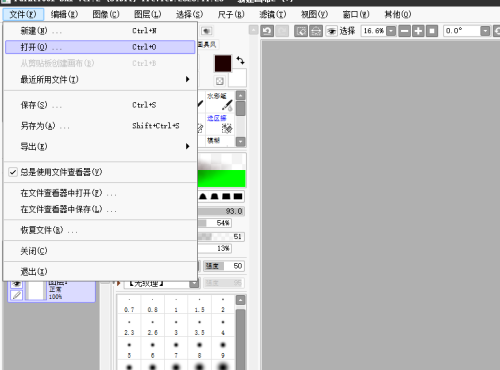Choose 另存为(A) in the File menu
500x370 pixels.
(100, 126)
